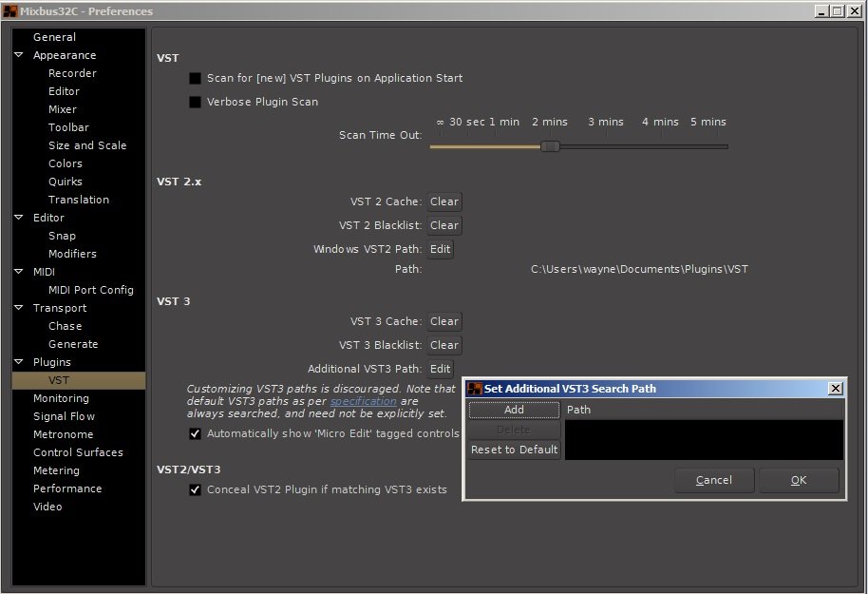Open Size and Scale page

pyautogui.click(x=87, y=145)
